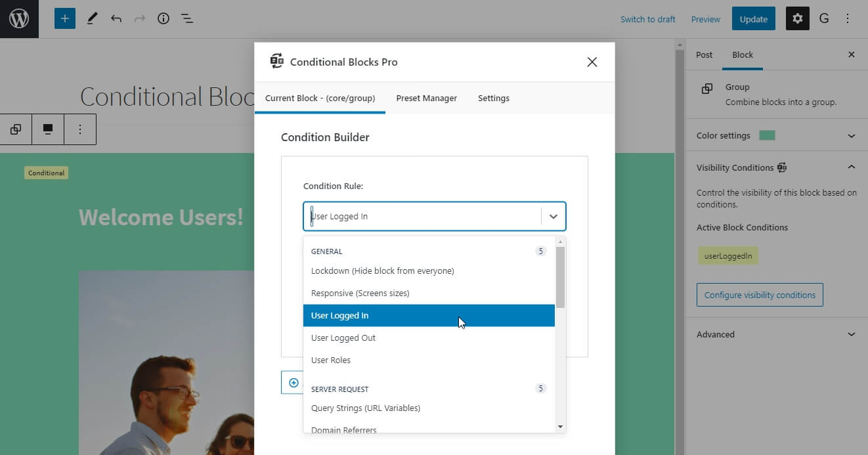
Task: Redo the last change
Action: point(140,19)
